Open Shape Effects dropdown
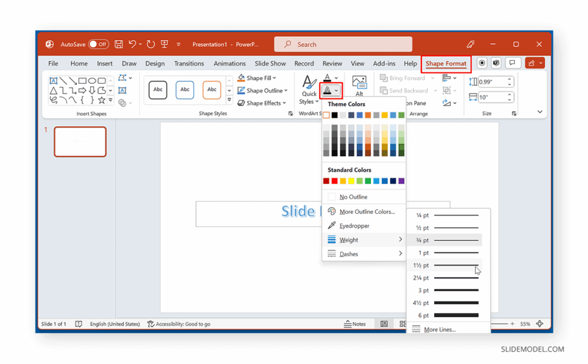 (262, 103)
